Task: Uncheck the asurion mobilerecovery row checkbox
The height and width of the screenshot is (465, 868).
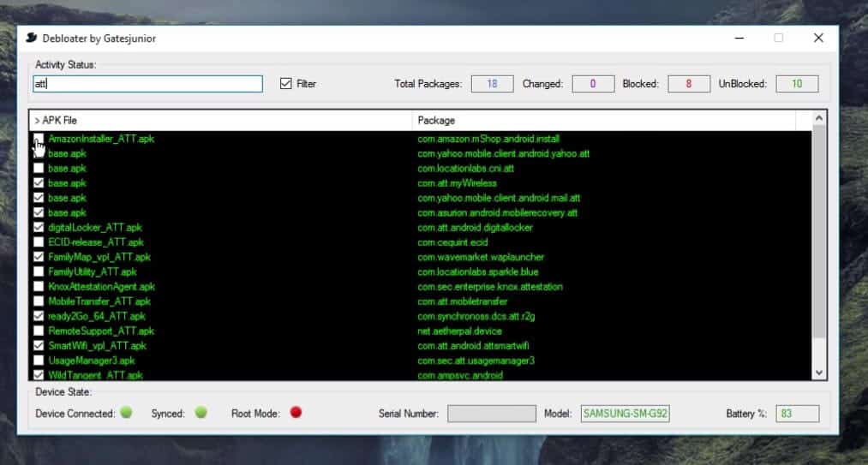Action: pos(39,212)
